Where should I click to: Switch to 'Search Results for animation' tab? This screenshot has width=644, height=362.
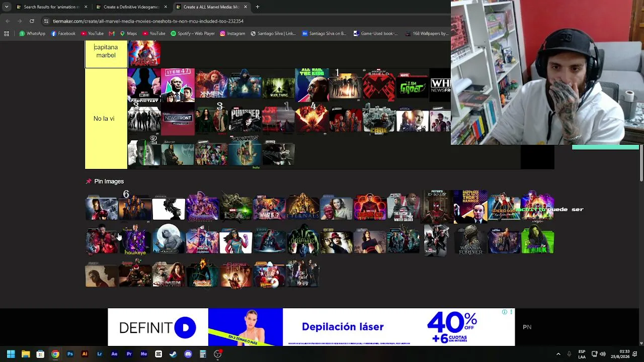[x=51, y=7]
